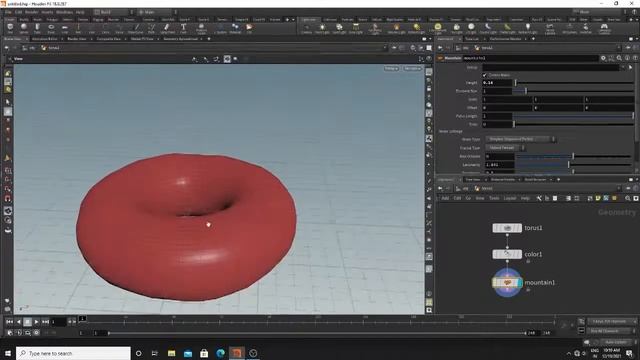Open the Render menu
Viewport: 640px width, 360px height.
pyautogui.click(x=32, y=12)
